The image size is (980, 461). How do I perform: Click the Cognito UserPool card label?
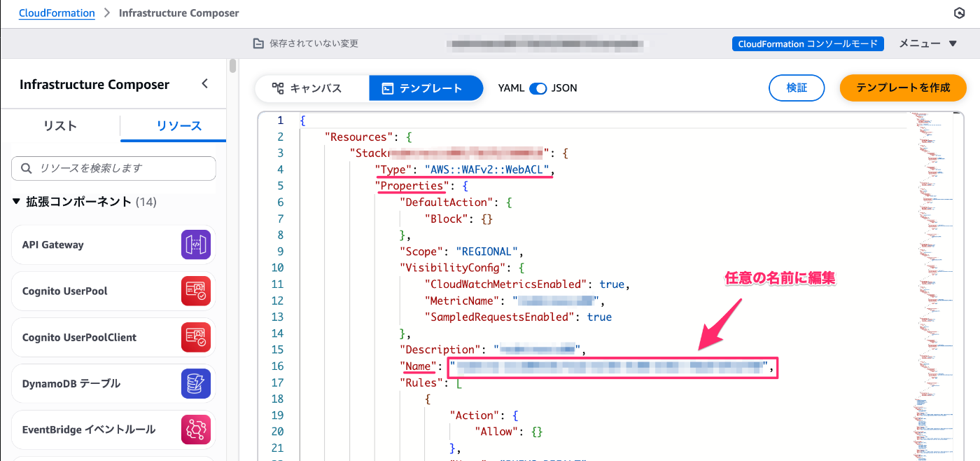tap(64, 291)
